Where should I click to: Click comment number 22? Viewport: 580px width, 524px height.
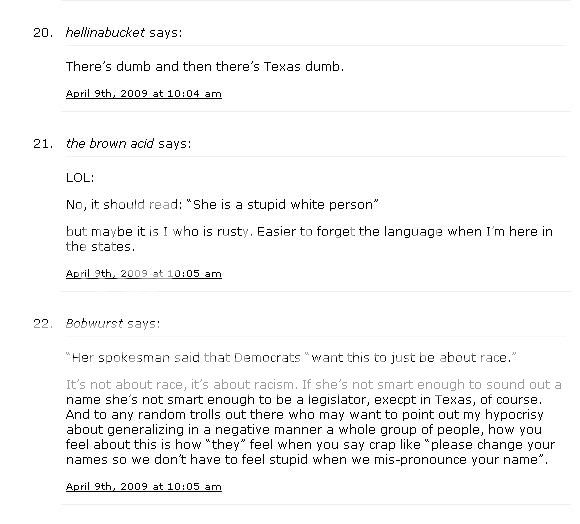click(x=43, y=324)
